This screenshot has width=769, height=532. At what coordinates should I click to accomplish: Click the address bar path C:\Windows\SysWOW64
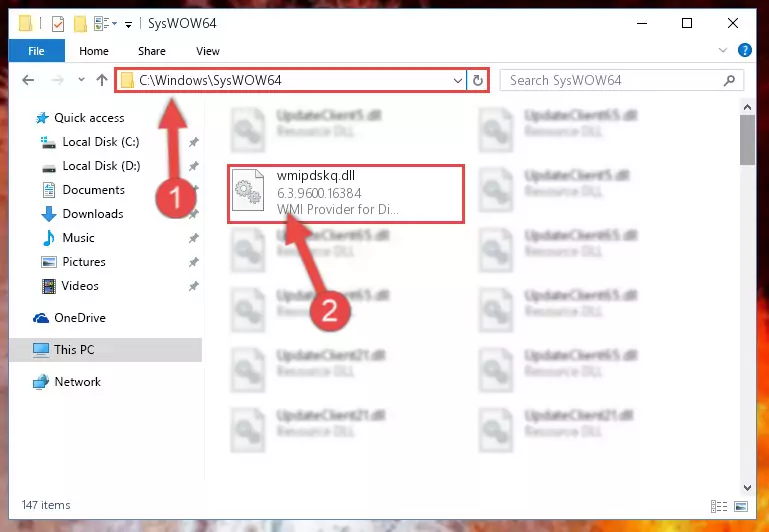[x=210, y=80]
